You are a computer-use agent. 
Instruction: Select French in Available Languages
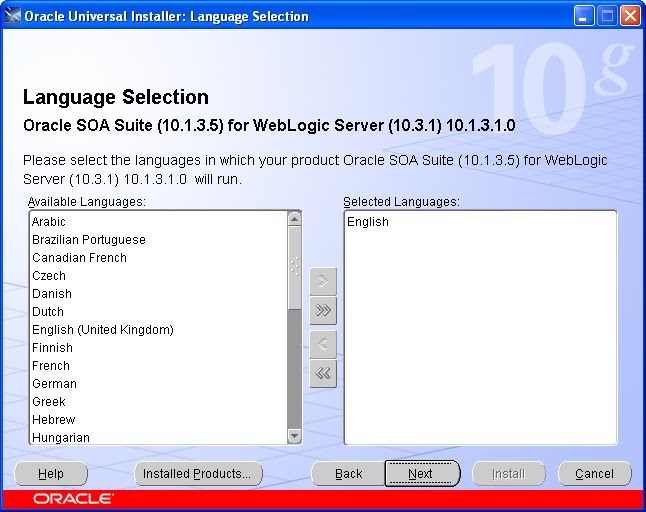point(159,366)
